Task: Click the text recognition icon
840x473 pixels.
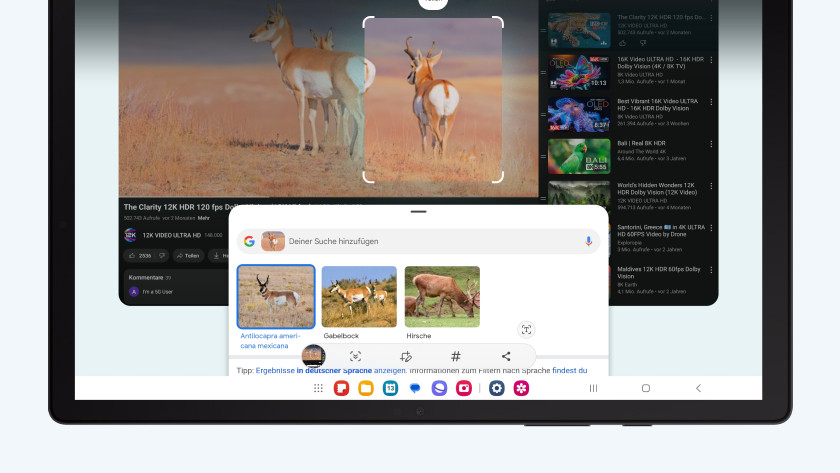Action: click(527, 330)
